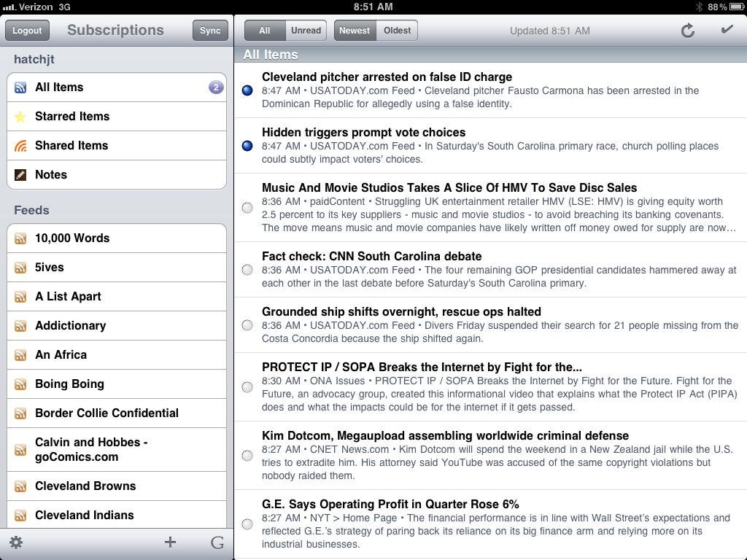Tap the RSS icon beside All Items
The image size is (747, 560).
pos(20,87)
